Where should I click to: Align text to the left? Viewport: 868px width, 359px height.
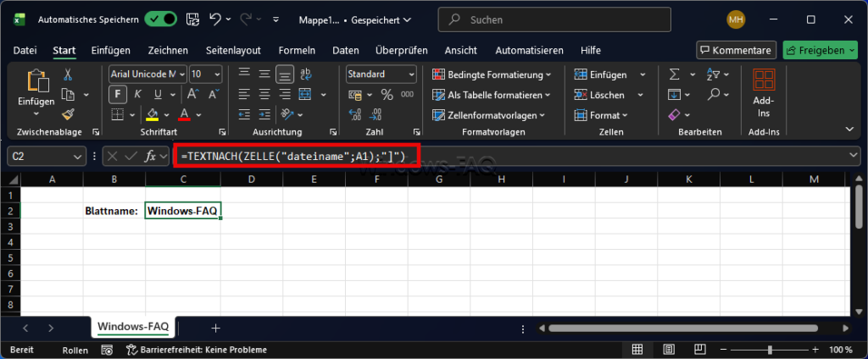pyautogui.click(x=244, y=94)
